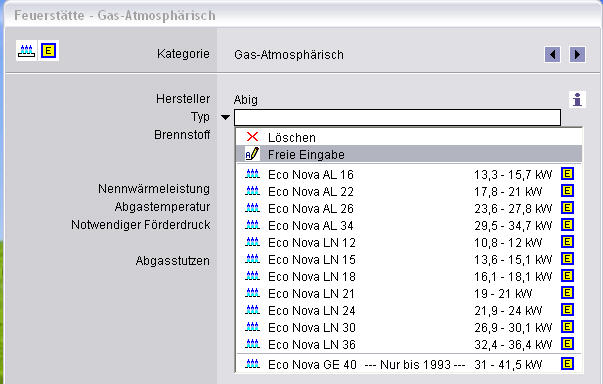This screenshot has height=384, width=603.
Task: Go to next category with right arrow
Action: 577,55
